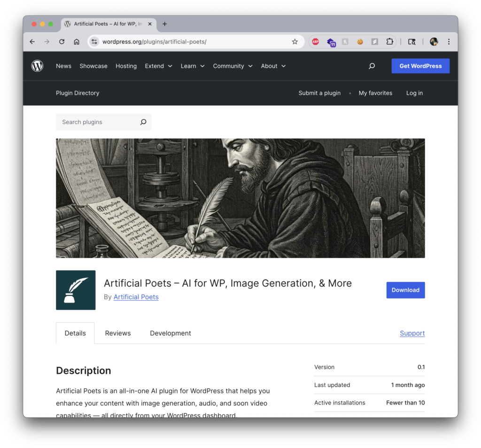Open the Chrome extensions puzzle icon
Screen dimensions: 481x448
(389, 42)
